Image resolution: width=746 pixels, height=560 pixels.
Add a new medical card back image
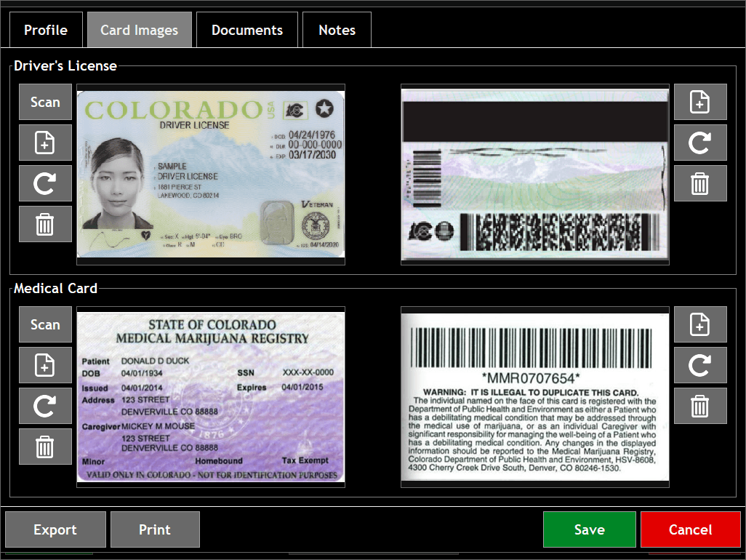700,324
